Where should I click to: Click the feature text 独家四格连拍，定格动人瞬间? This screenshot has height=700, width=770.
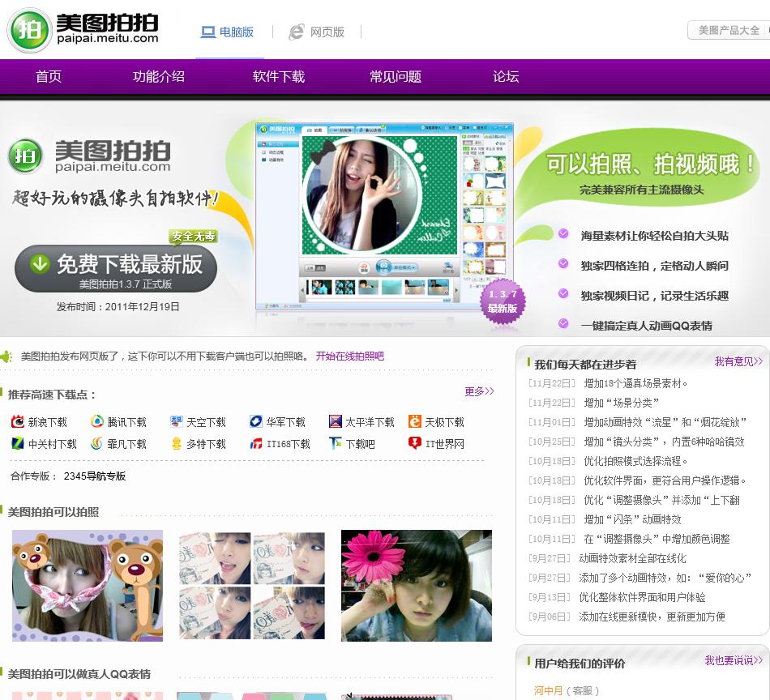pos(654,266)
